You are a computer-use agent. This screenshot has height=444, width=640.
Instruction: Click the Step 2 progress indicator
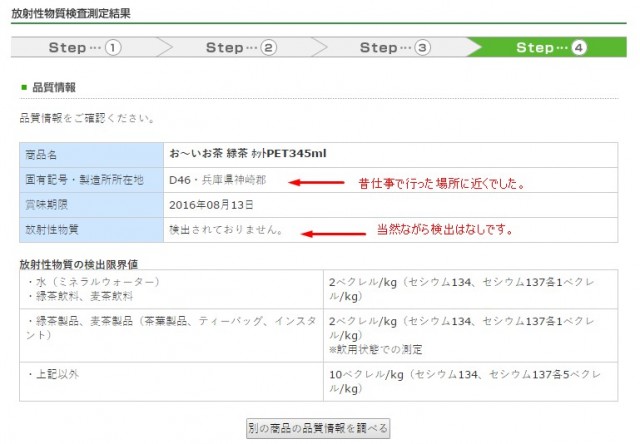click(242, 47)
